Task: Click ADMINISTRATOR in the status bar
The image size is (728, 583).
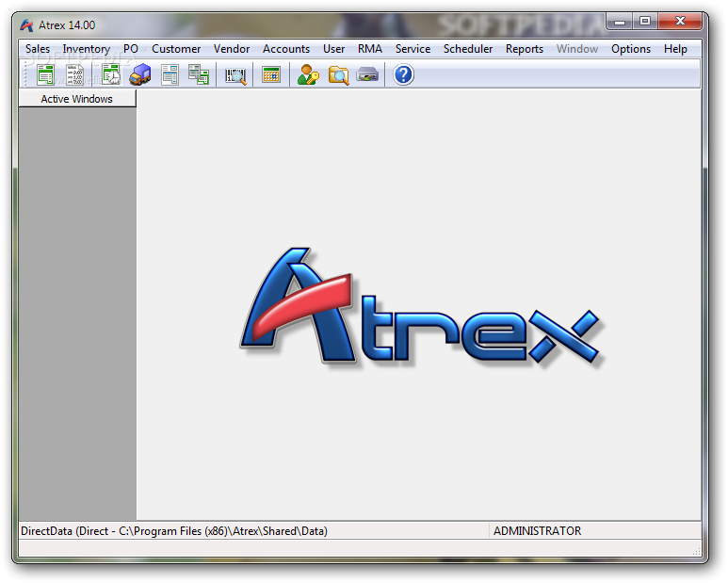Action: point(537,531)
